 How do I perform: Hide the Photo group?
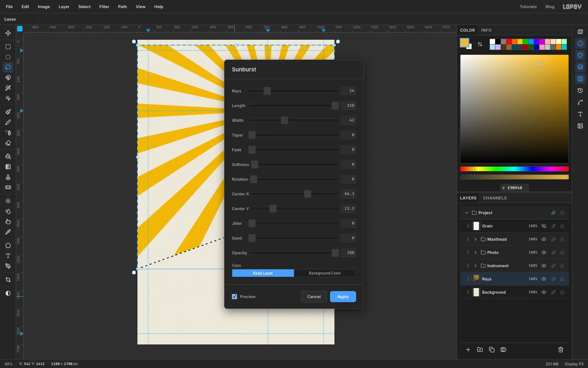[x=544, y=252]
